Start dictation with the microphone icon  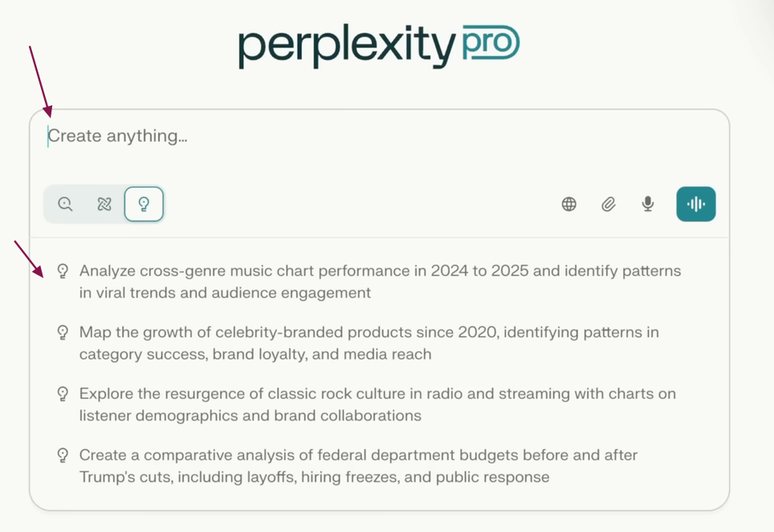click(x=648, y=204)
